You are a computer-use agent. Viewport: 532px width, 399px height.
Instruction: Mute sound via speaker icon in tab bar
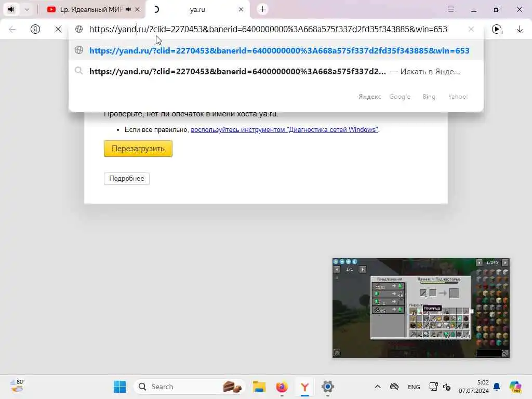(x=11, y=9)
